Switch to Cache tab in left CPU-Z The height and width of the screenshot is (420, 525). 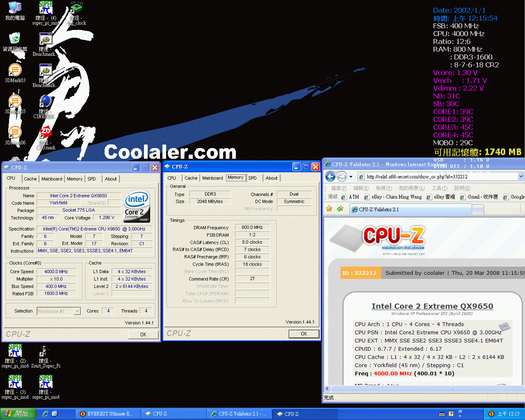pos(30,179)
